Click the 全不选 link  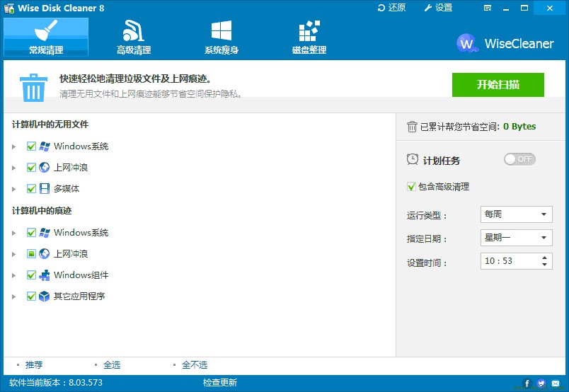click(195, 365)
